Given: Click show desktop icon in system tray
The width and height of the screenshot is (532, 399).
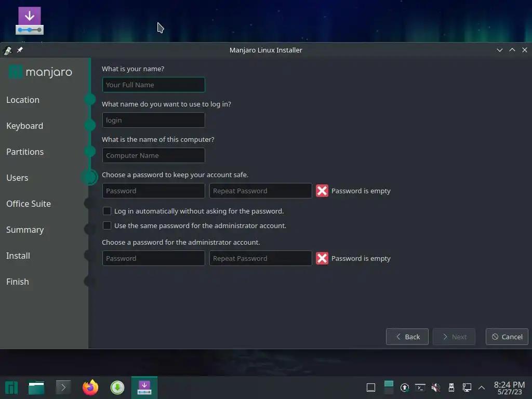Looking at the screenshot, I should [371, 388].
